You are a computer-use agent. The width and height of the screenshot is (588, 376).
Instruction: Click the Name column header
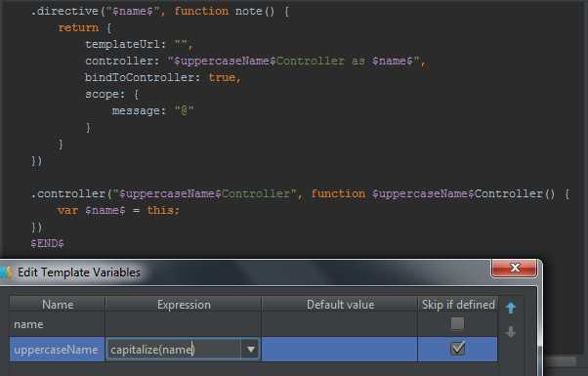tap(58, 304)
